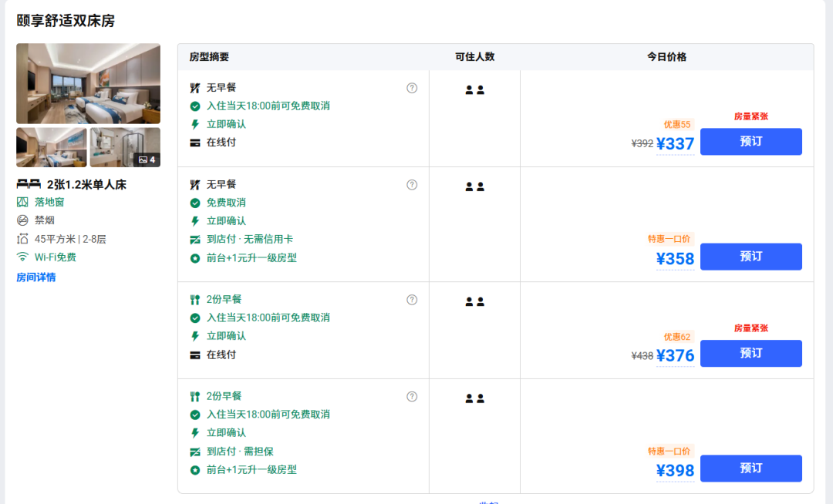Click help icon for ¥337 room option
This screenshot has height=504, width=833.
coord(412,88)
